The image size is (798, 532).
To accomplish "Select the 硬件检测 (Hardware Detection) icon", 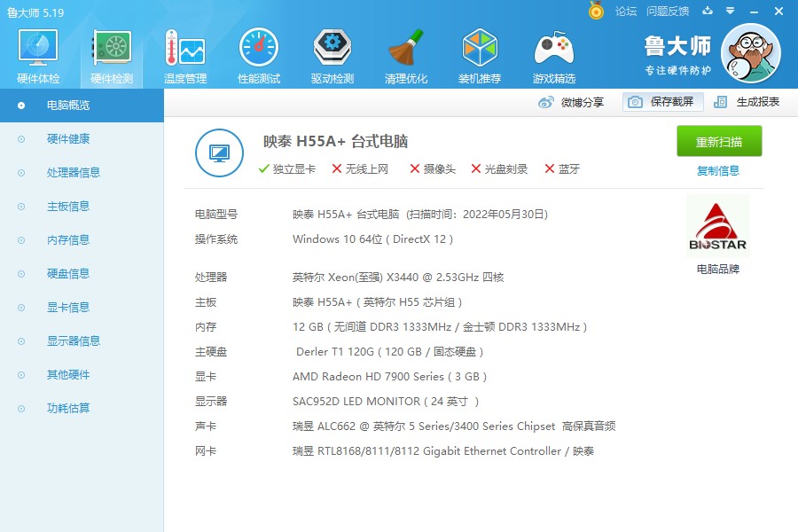I will tap(110, 53).
